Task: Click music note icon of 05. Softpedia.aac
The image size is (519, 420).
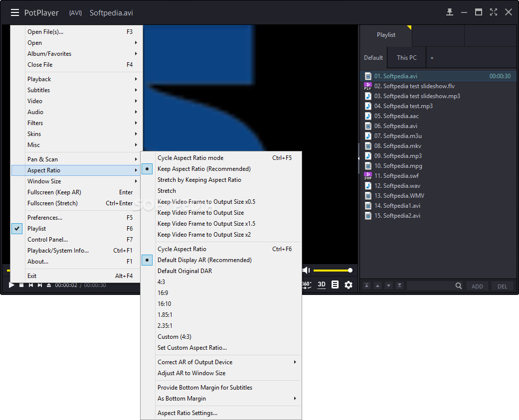Action: [x=368, y=116]
